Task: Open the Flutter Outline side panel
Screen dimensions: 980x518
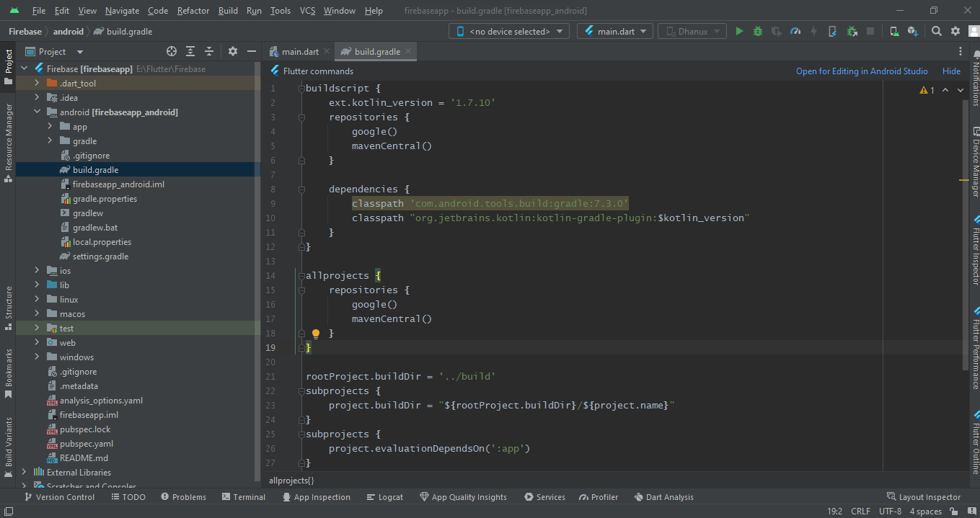Action: pos(975,442)
